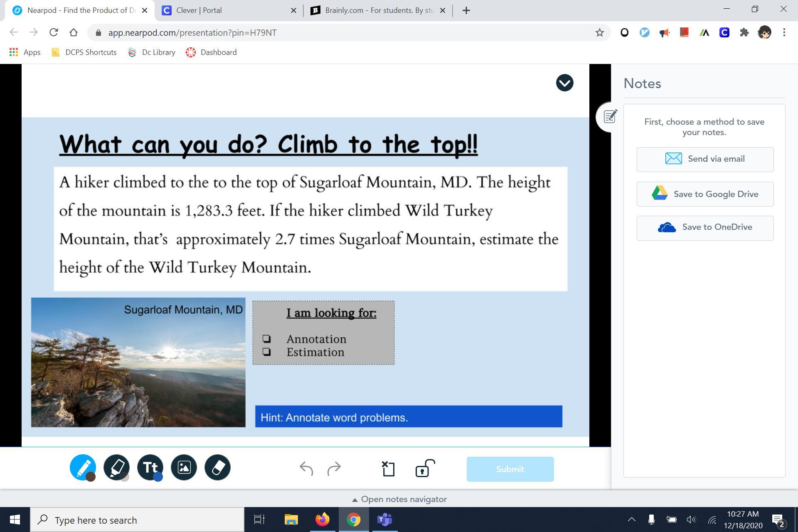The height and width of the screenshot is (532, 798).
Task: Click Save to Google Drive
Action: 705,194
